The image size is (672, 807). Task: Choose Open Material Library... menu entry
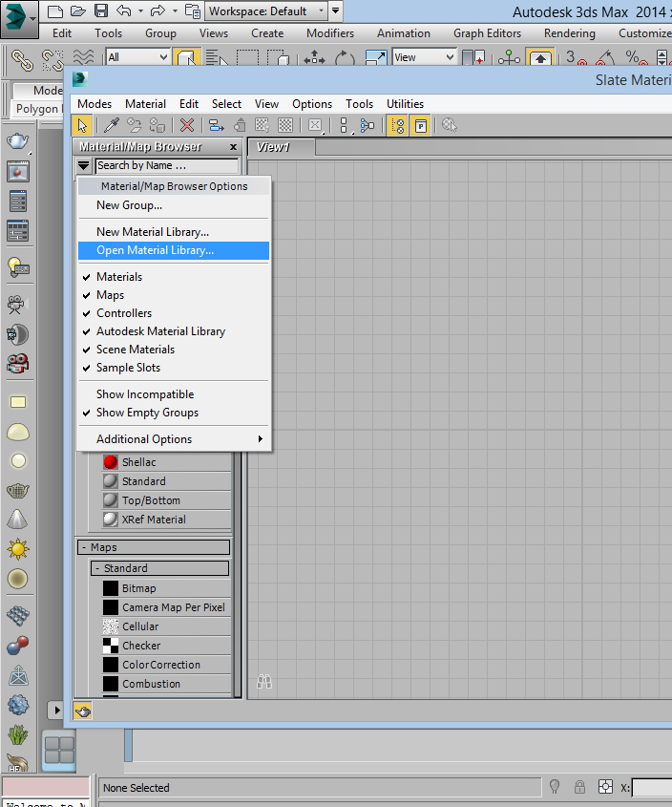[x=156, y=250]
